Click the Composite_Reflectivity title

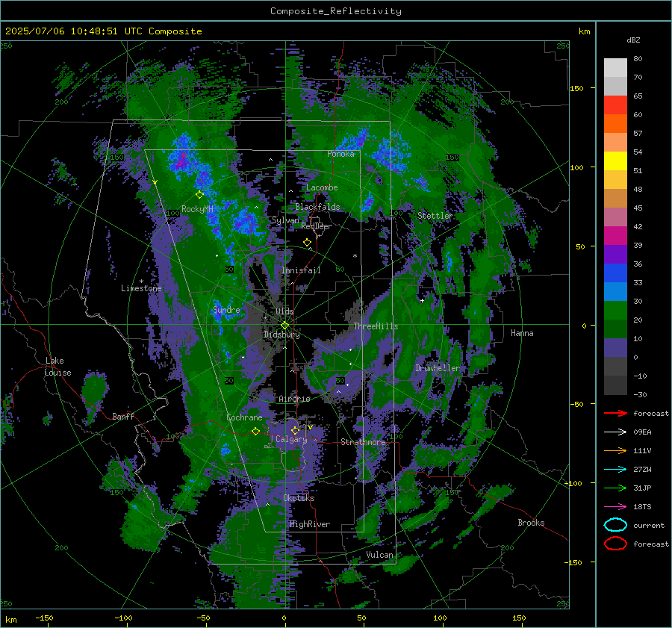[x=336, y=11]
